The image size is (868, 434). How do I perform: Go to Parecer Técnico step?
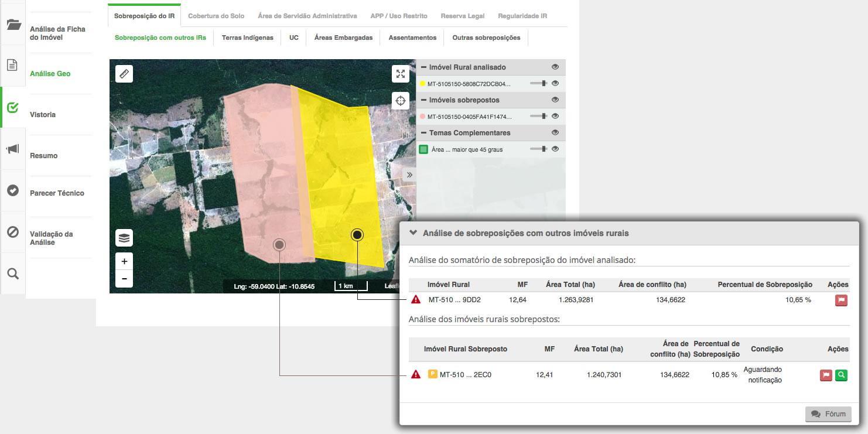pyautogui.click(x=57, y=193)
